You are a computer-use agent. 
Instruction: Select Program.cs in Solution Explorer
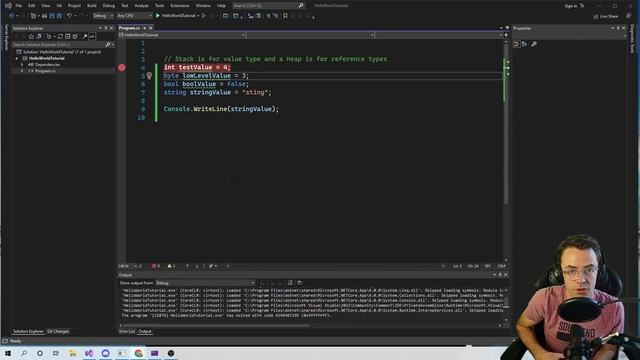(45, 71)
